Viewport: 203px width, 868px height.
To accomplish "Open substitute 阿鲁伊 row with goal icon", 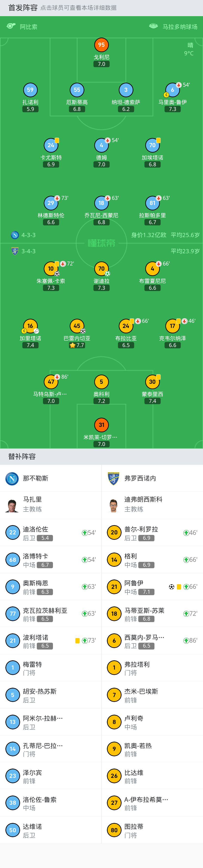I will pyautogui.click(x=152, y=587).
